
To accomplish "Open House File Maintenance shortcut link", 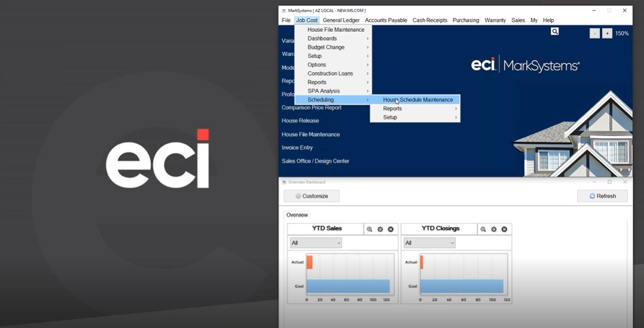I will tap(310, 134).
